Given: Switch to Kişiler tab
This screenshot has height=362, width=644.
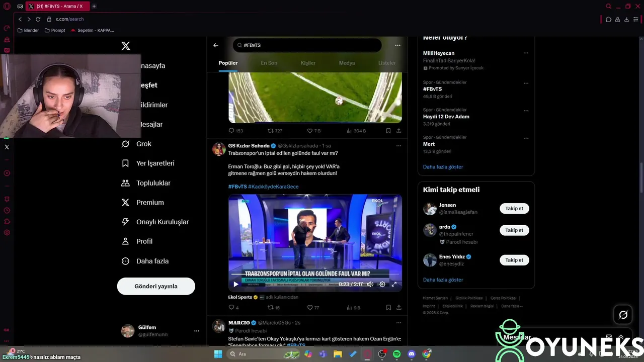Looking at the screenshot, I should click(x=308, y=63).
